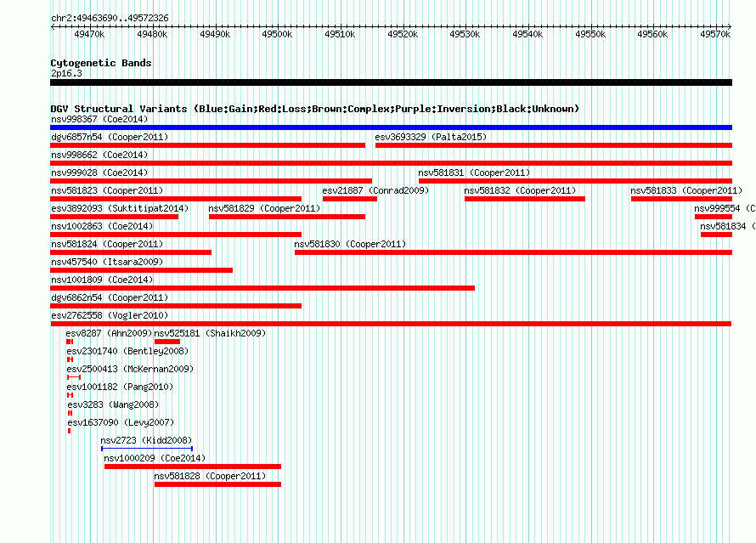Image resolution: width=756 pixels, height=543 pixels.
Task: Select the 2p16.3 band label
Action: (x=66, y=73)
